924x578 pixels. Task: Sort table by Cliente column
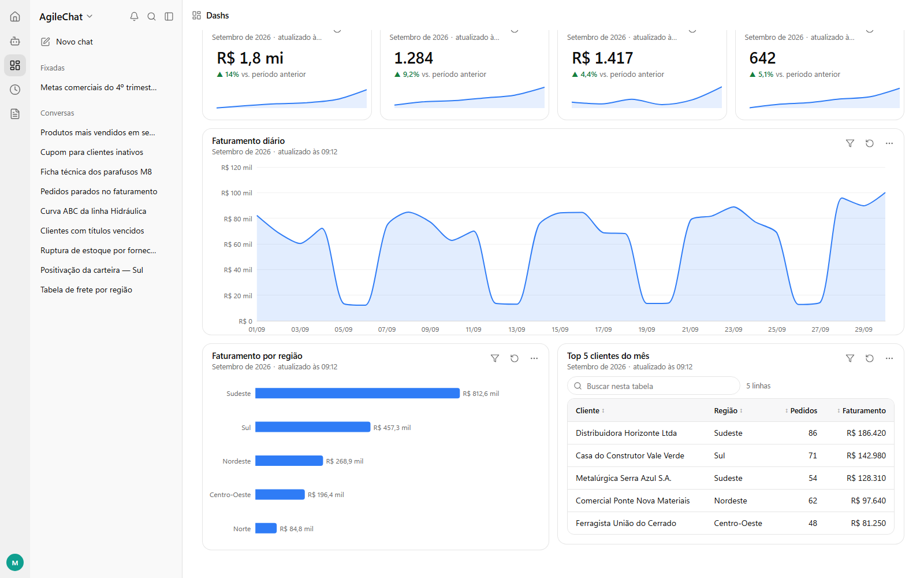tap(590, 411)
